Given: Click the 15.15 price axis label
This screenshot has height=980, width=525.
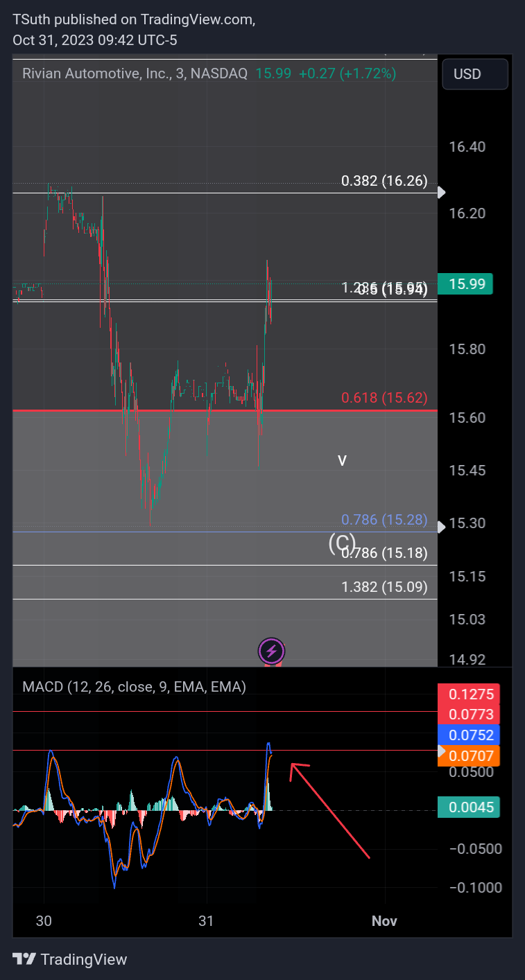Looking at the screenshot, I should coord(467,577).
